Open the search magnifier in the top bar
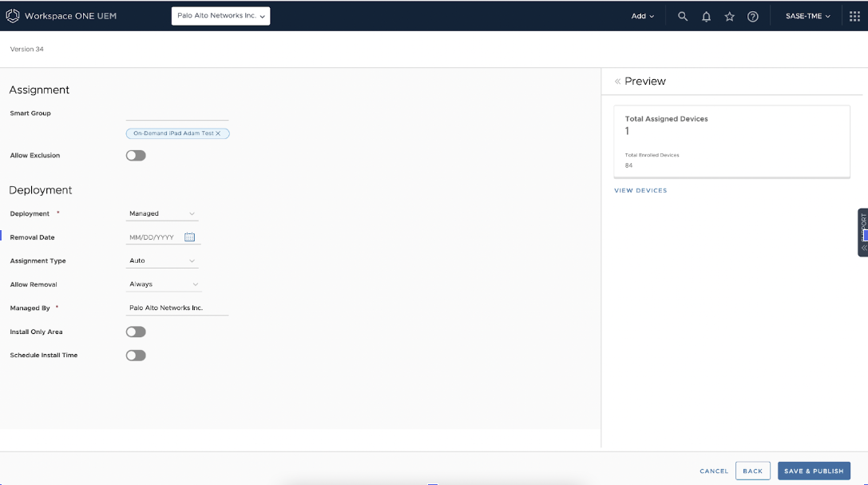The height and width of the screenshot is (485, 868). [683, 15]
